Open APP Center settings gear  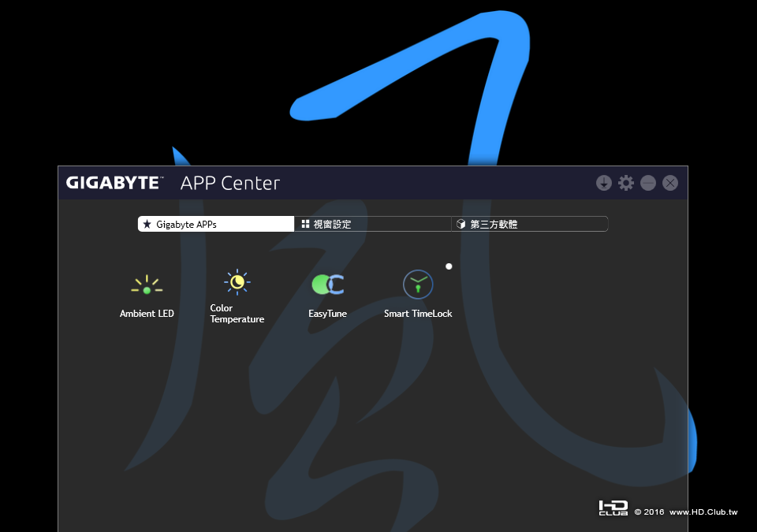(x=625, y=183)
